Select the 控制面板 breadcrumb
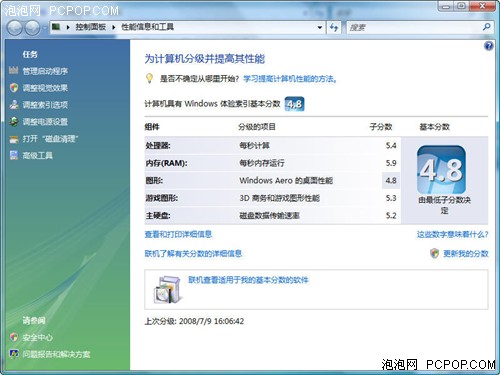 tap(90, 27)
